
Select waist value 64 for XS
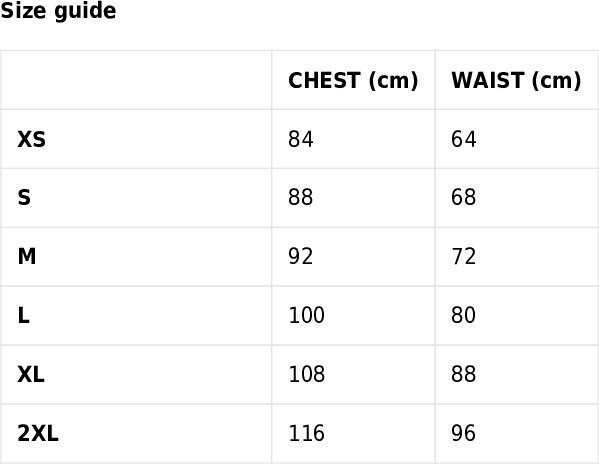point(463,139)
